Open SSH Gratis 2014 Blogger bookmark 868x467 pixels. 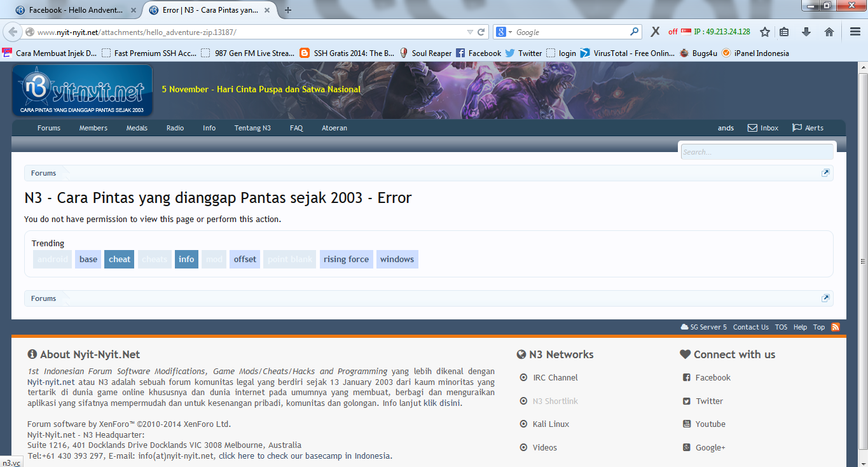click(x=347, y=53)
